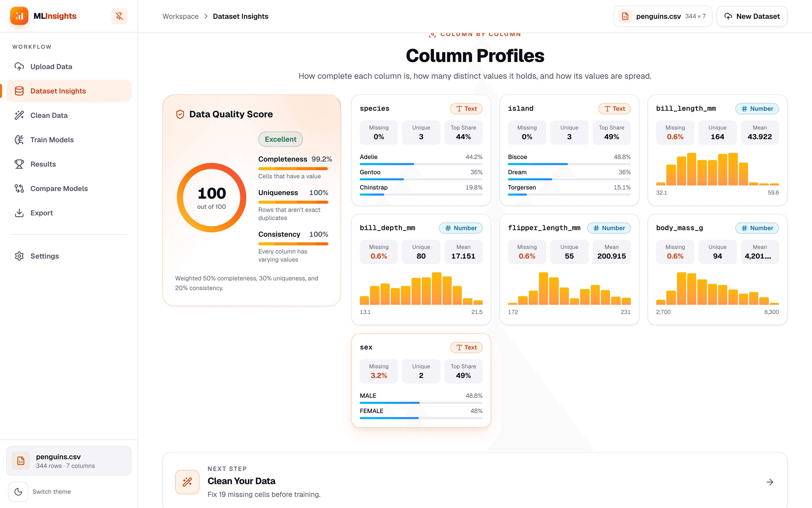Click the Workspace breadcrumb link
Screen dimensions: 812x508
[180, 16]
